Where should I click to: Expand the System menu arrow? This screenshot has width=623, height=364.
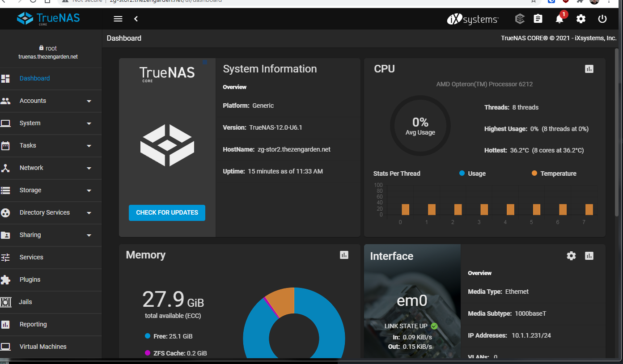click(x=89, y=123)
